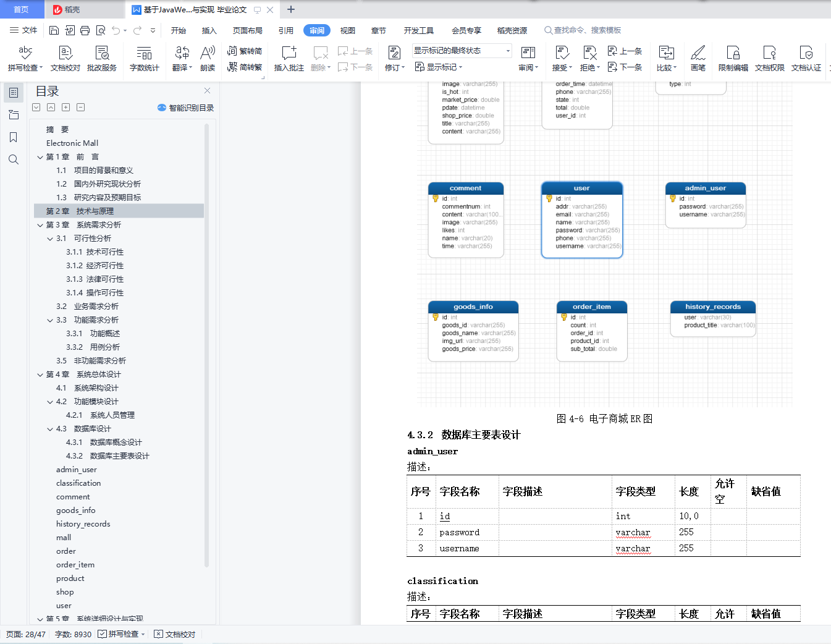Click the print icon in quick access toolbar
Screen dimensions: 831x644
click(85, 30)
